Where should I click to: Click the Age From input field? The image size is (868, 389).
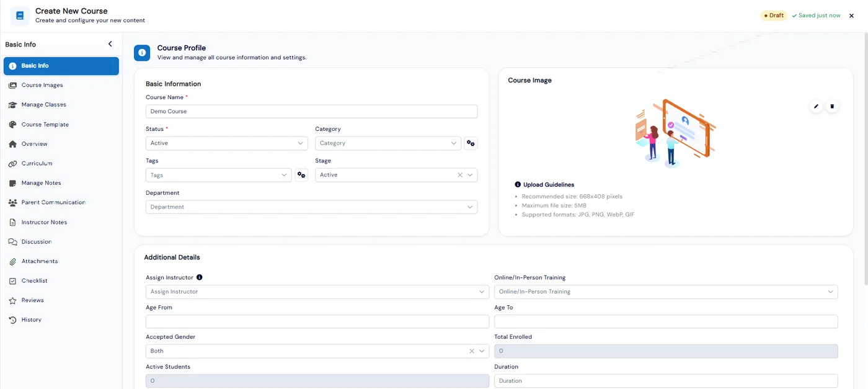[317, 321]
